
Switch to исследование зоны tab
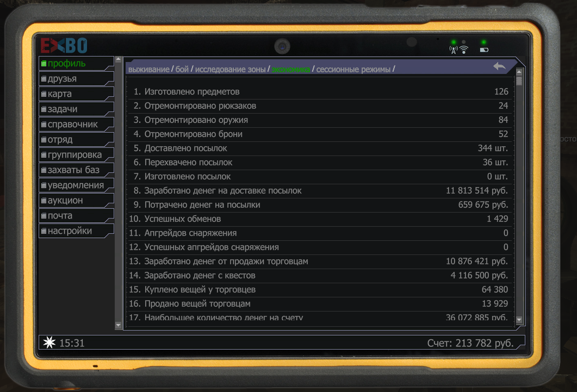[231, 69]
